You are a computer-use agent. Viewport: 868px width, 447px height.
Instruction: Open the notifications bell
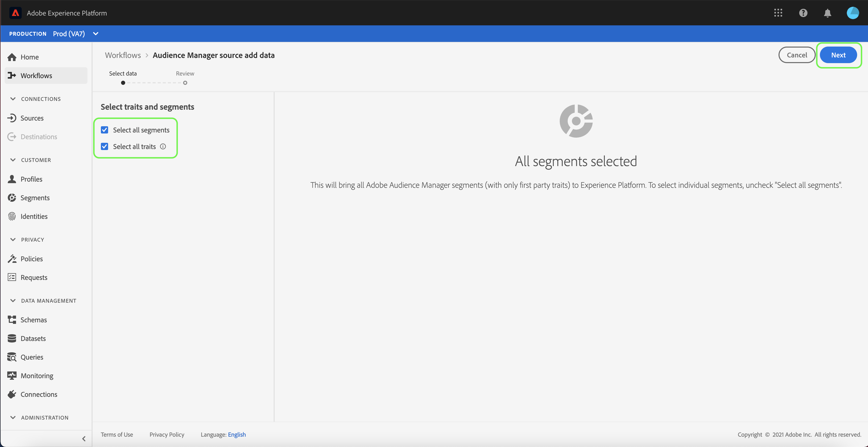point(827,13)
